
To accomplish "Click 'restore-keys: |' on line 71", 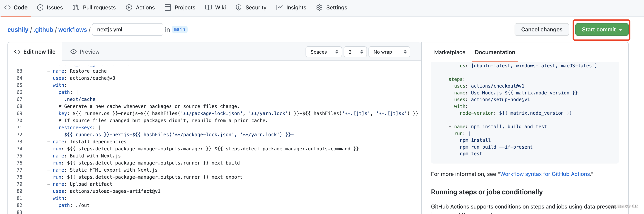I will [79, 128].
